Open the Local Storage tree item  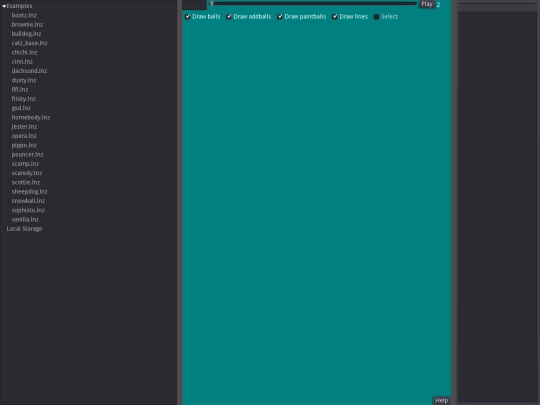pyautogui.click(x=24, y=229)
